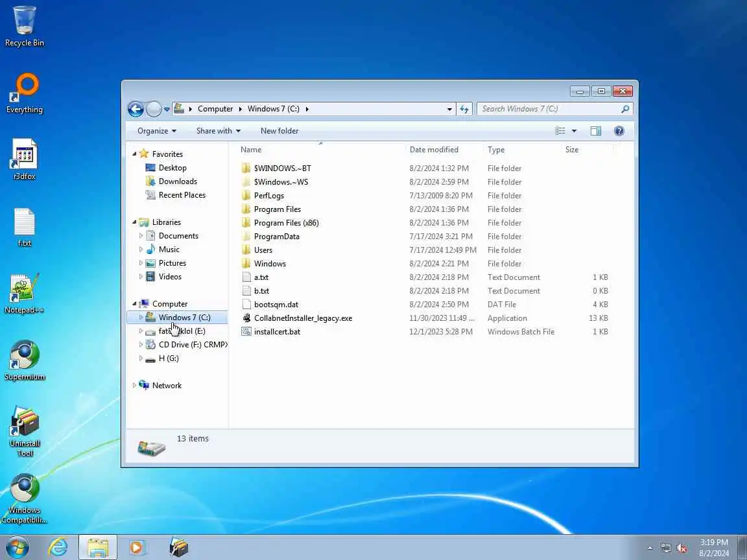
Task: Open the Explorer Help button
Action: tap(619, 131)
